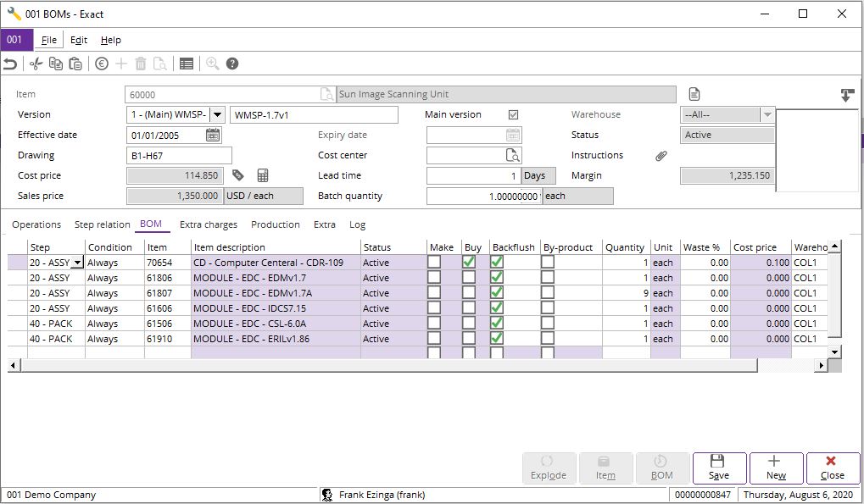The height and width of the screenshot is (504, 864).
Task: Toggle Buy checkbox for item 70654
Action: tap(469, 263)
